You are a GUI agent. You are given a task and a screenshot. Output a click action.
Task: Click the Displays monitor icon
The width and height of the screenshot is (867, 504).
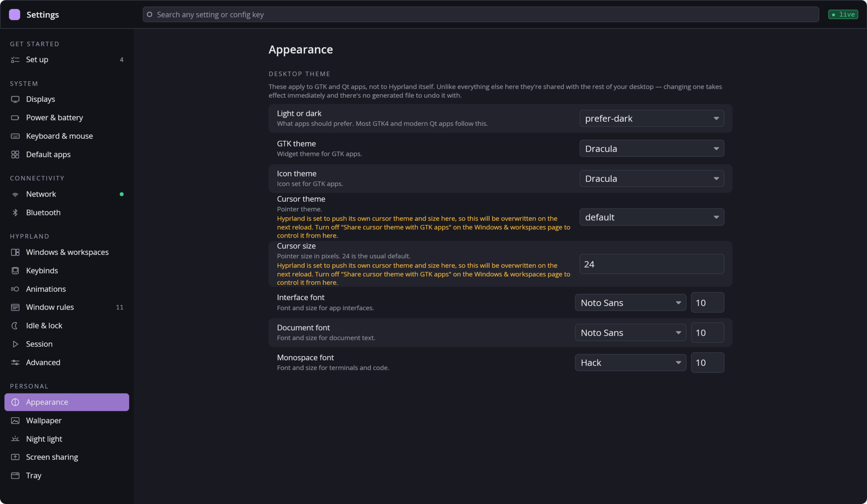15,99
